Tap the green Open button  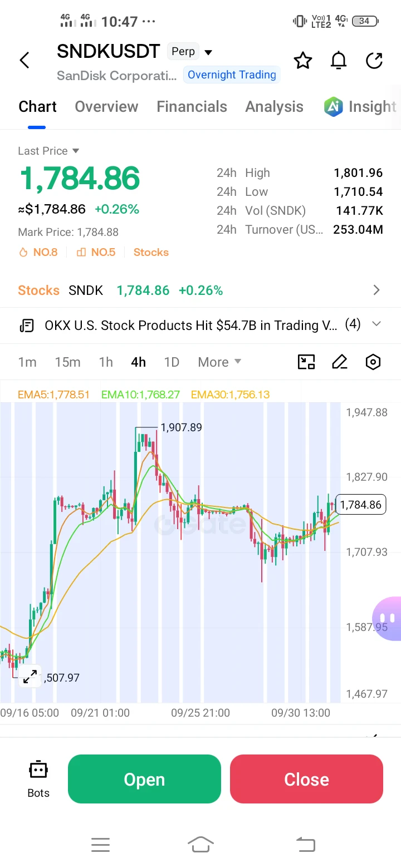coord(144,779)
